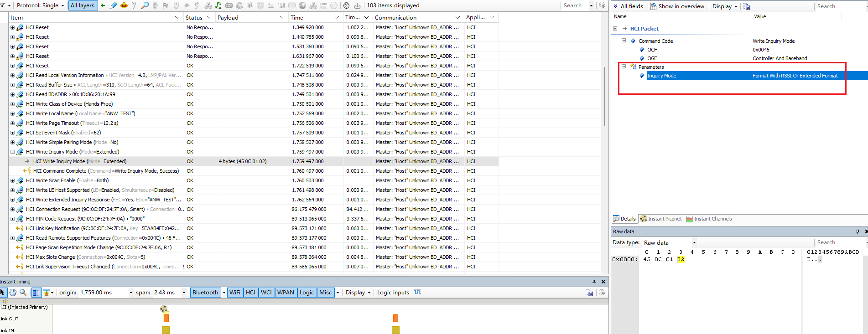
Task: Switch to the Details tab
Action: tap(624, 219)
